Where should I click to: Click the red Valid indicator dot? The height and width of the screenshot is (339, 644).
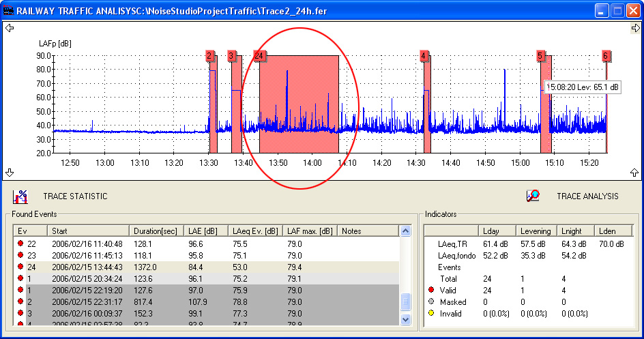click(x=431, y=290)
